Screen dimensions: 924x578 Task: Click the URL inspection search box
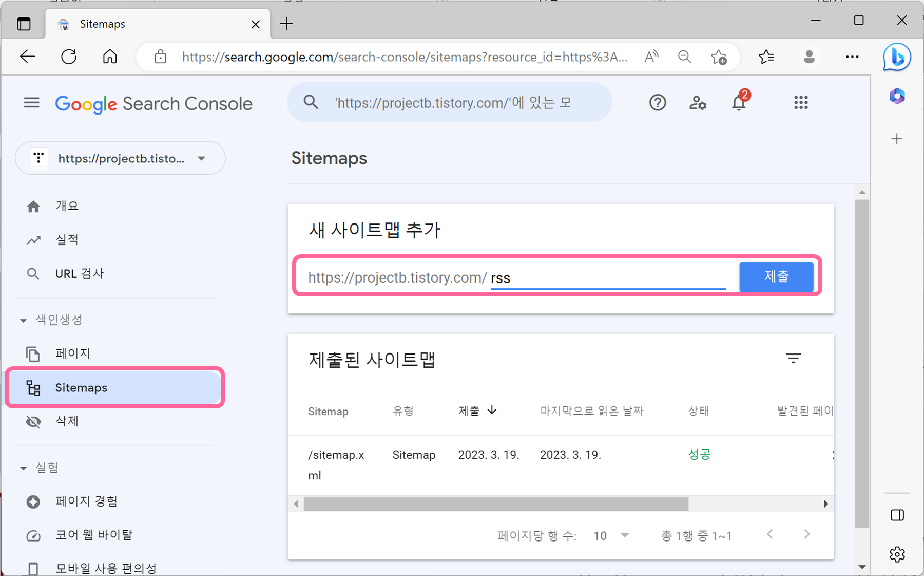tap(449, 102)
